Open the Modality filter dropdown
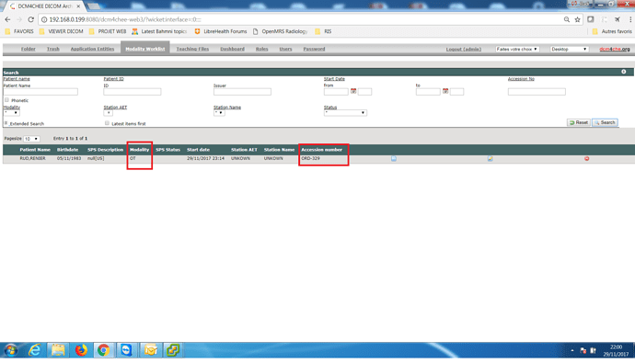Image resolution: width=635 pixels, height=364 pixels. 11,113
